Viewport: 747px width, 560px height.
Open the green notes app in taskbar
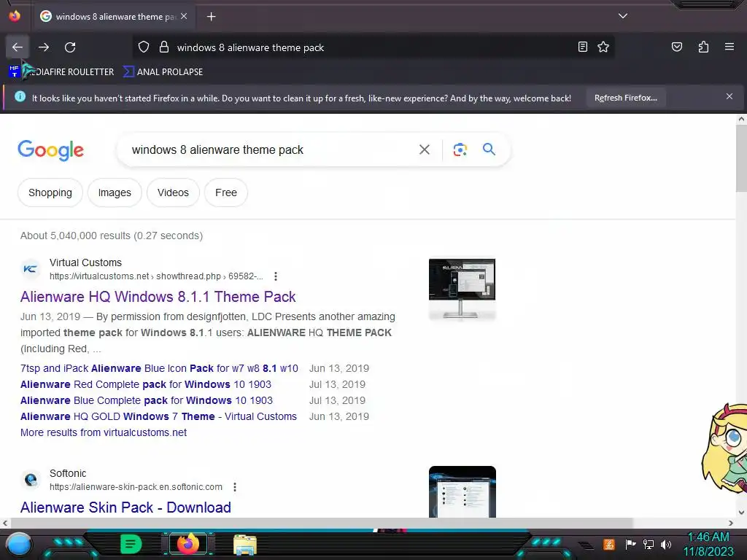click(131, 544)
